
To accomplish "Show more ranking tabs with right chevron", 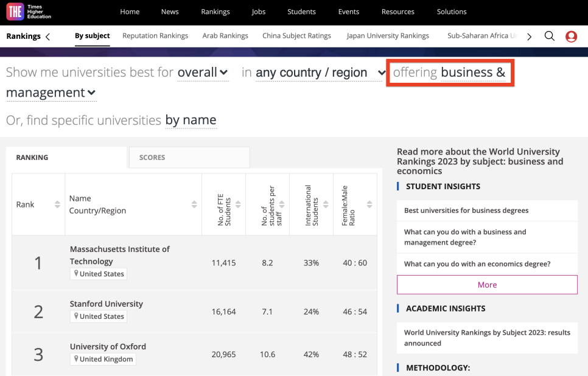I will [x=529, y=37].
